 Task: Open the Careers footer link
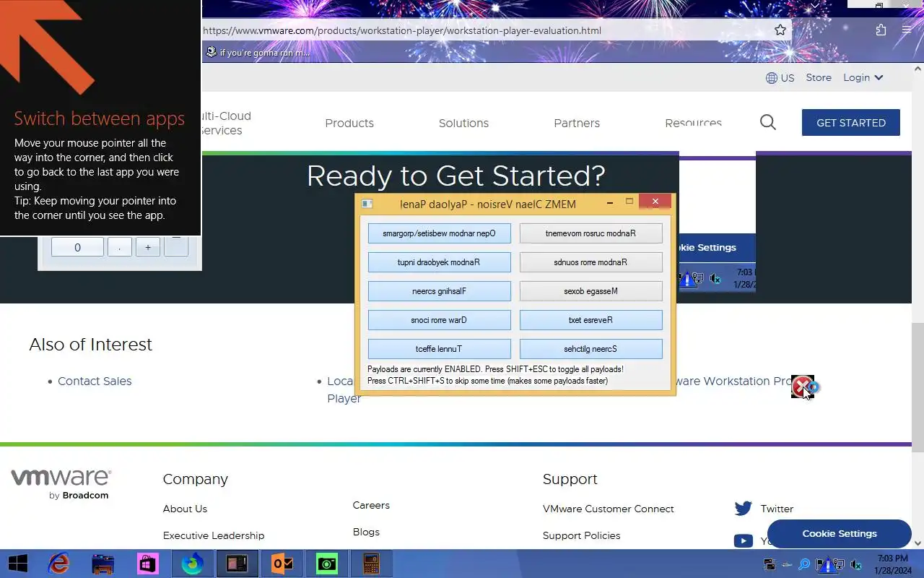click(371, 505)
